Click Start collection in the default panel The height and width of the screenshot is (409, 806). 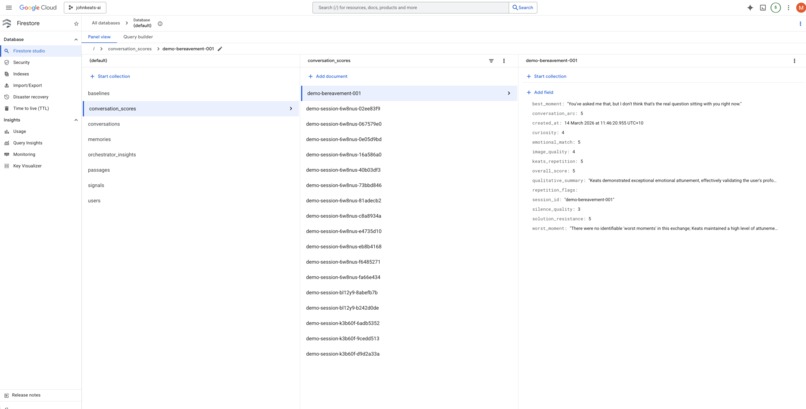(110, 76)
